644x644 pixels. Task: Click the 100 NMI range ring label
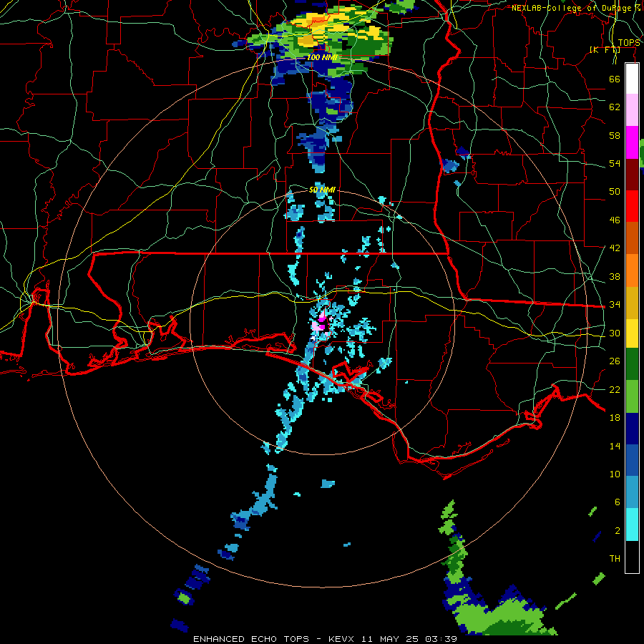click(322, 57)
